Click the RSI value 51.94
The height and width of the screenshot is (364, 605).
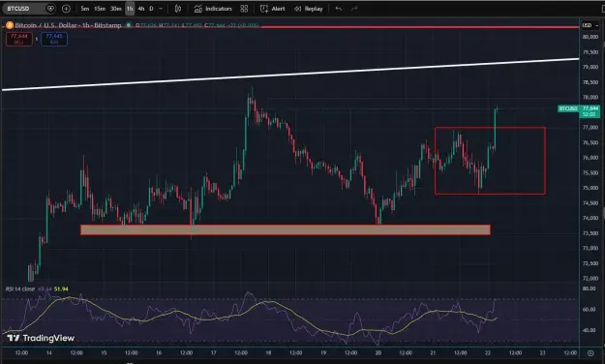pyautogui.click(x=61, y=288)
